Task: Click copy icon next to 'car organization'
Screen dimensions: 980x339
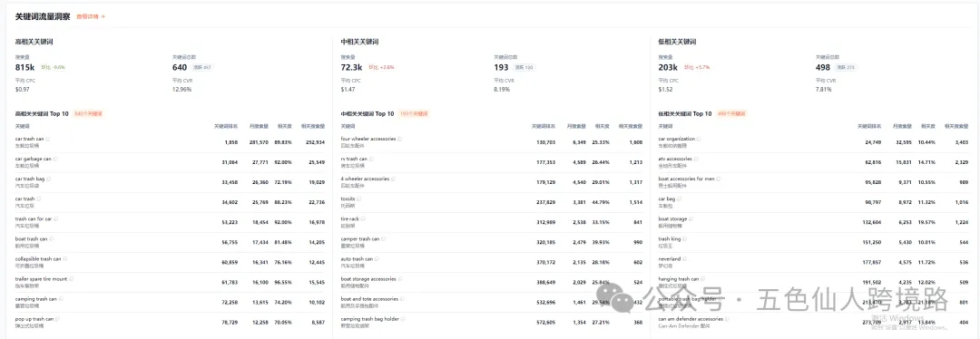Action: pos(698,139)
